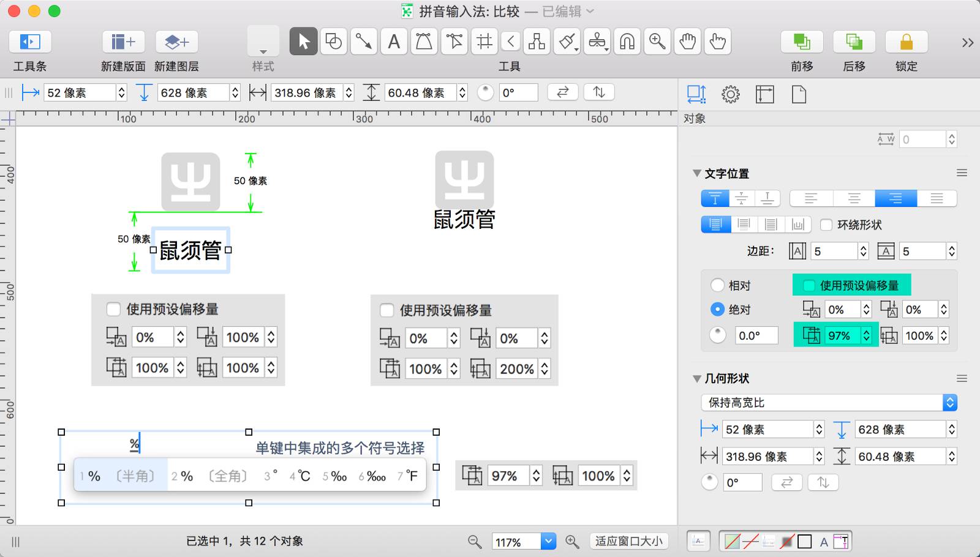Image resolution: width=980 pixels, height=557 pixels.
Task: Click the rotation dial in 几何形状 section
Action: pyautogui.click(x=709, y=482)
